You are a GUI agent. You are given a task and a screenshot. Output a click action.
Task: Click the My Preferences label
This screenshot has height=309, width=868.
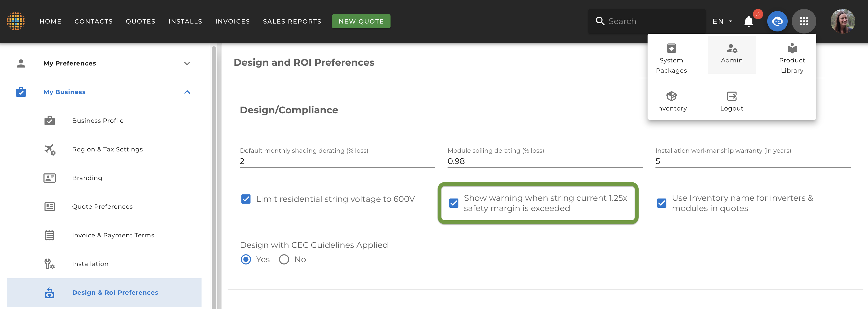pos(69,63)
